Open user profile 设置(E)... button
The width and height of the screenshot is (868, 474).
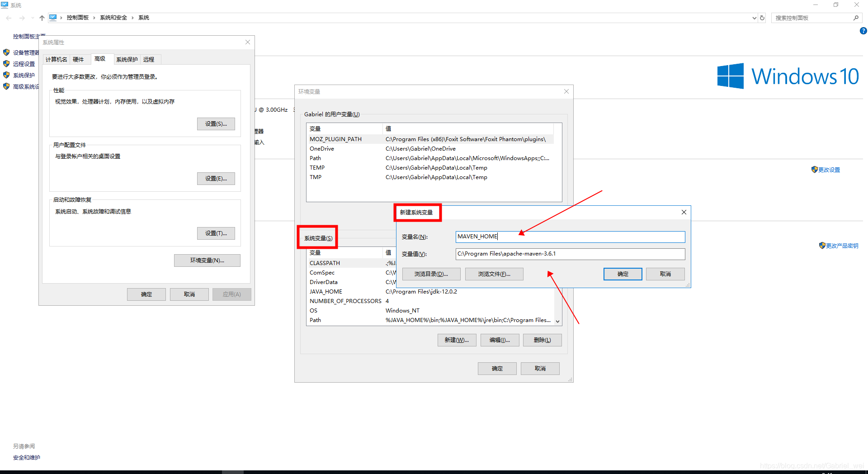pos(216,179)
